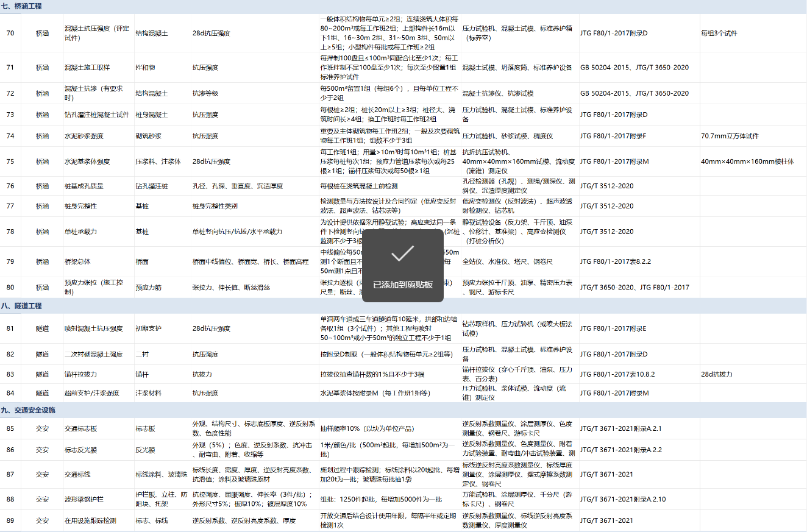Select the cell 全站仪、水准仪、塔尺、钢卷尺

pos(508,261)
